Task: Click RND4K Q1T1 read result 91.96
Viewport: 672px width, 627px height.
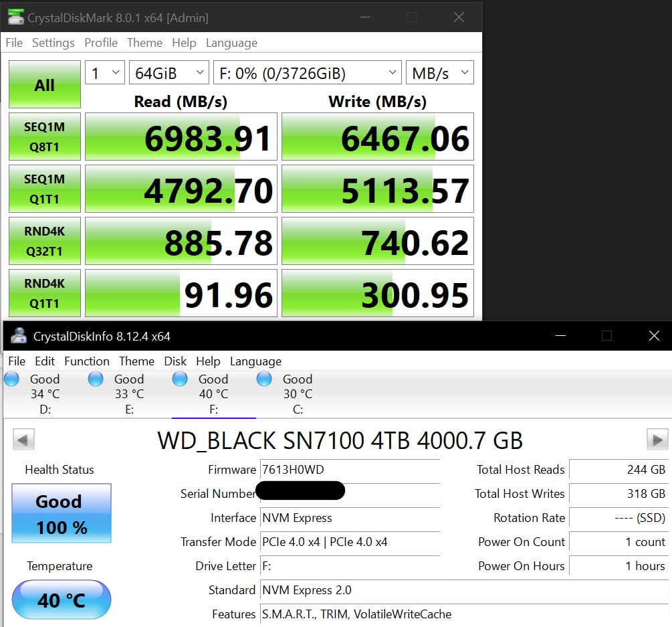Action: tap(181, 293)
